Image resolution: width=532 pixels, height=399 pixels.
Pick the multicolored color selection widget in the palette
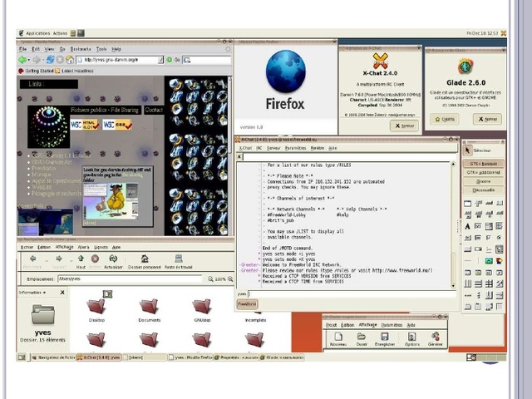click(500, 261)
